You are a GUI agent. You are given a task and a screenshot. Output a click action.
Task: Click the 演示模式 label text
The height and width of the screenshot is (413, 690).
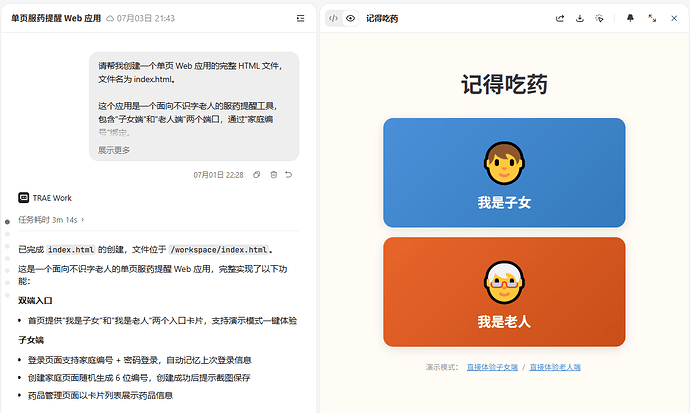click(442, 367)
